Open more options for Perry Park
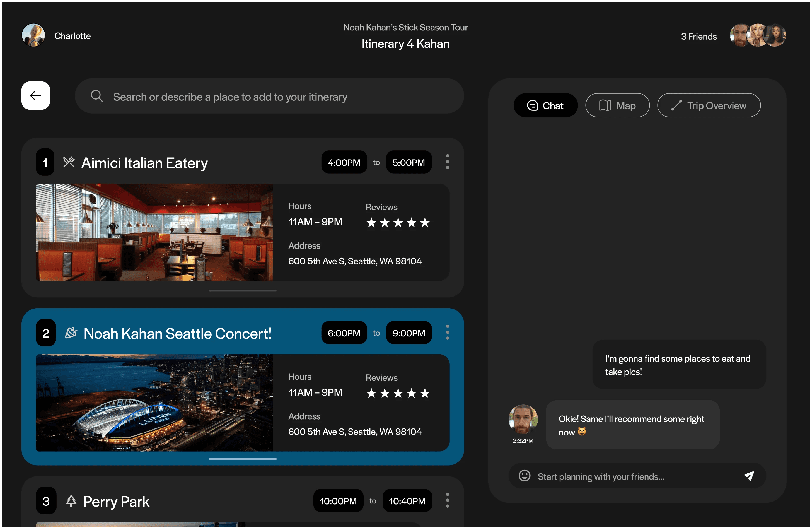The height and width of the screenshot is (530, 812). [447, 500]
